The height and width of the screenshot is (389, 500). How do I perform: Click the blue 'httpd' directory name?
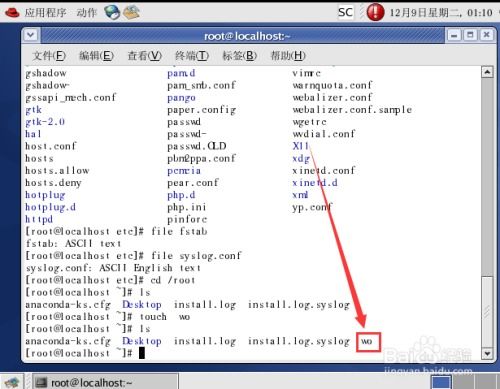pyautogui.click(x=39, y=219)
